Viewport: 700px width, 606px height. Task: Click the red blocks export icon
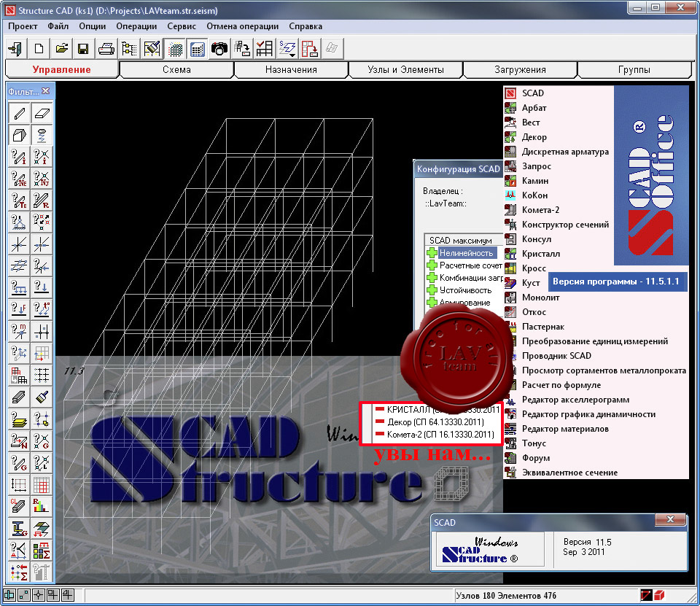tap(309, 48)
